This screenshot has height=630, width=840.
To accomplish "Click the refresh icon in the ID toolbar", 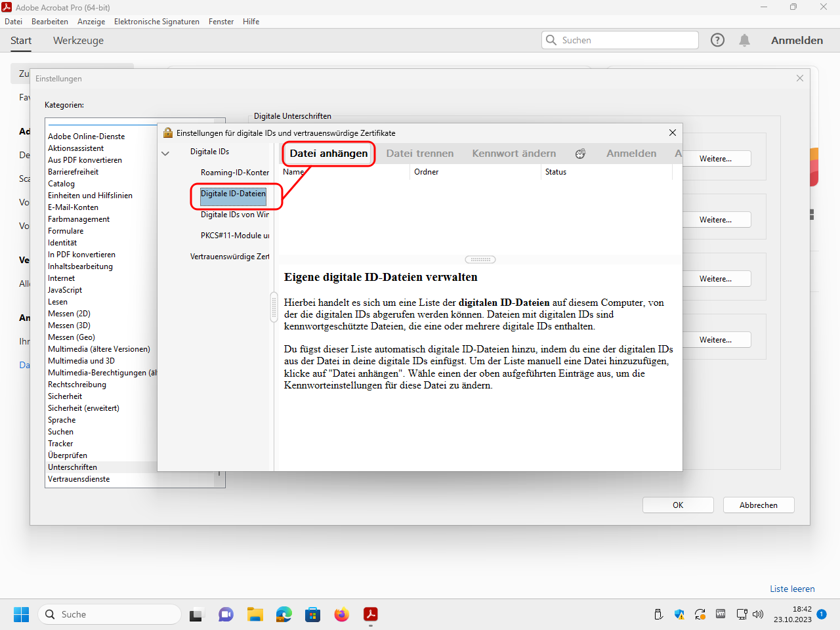I will tap(580, 154).
